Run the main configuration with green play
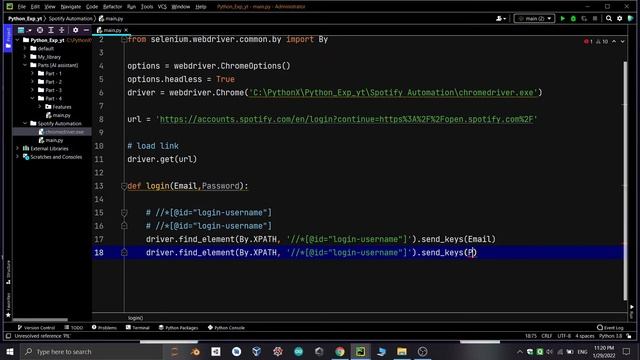This screenshot has height=360, width=640. point(563,18)
